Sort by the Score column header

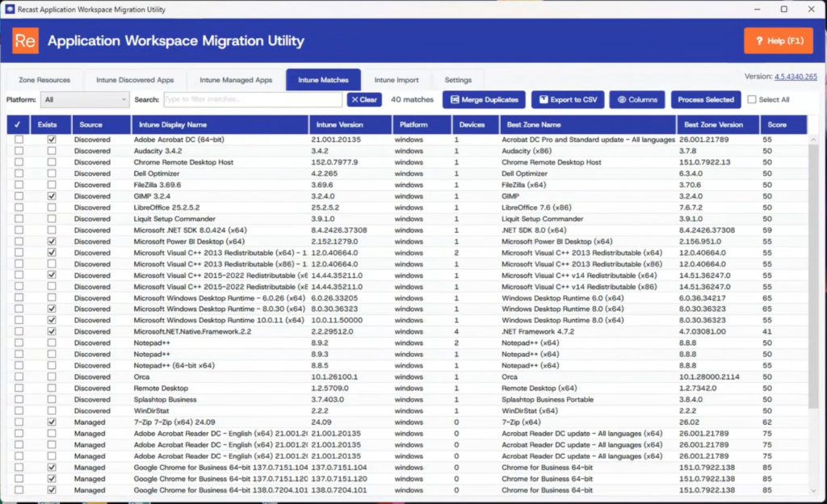783,125
